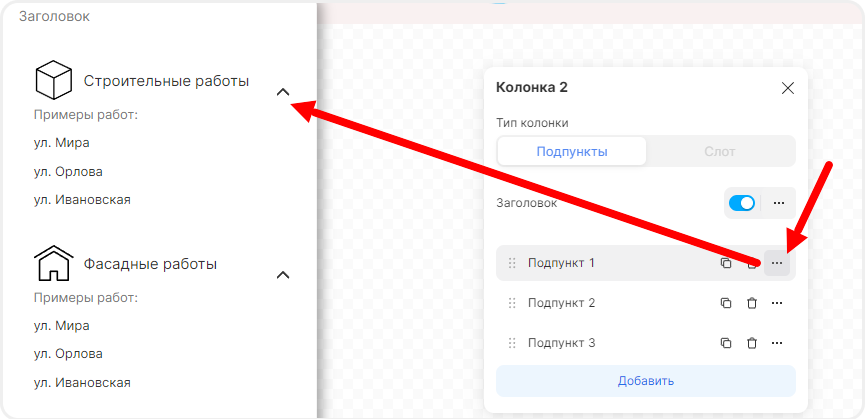Click Примеры работ: under Фасадные работы
Viewport: 865px width, 419px height.
pos(85,298)
